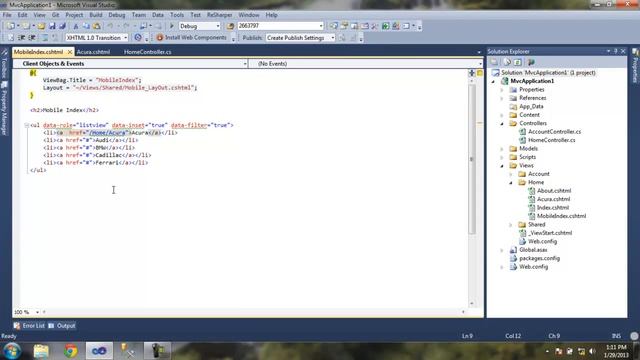Click the split editor icon above scrollbar
Image resolution: width=640 pixels, height=360 pixels.
(471, 73)
